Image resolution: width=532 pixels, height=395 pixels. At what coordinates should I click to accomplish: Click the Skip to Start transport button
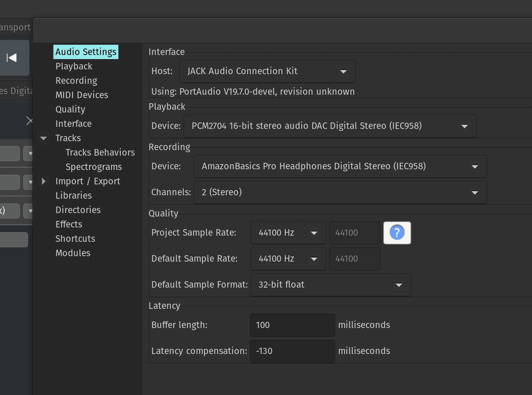click(x=12, y=58)
